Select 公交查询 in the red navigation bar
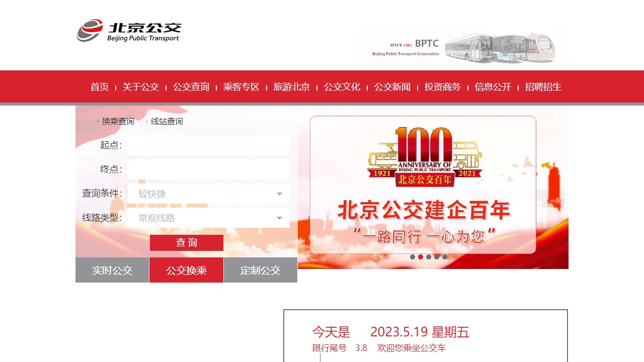This screenshot has height=362, width=644. tap(191, 87)
